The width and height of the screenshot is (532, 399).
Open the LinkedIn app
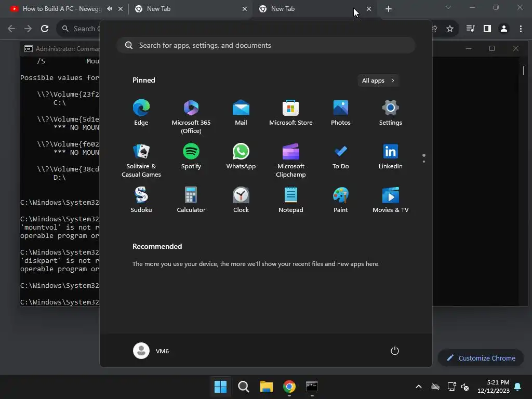click(x=391, y=157)
